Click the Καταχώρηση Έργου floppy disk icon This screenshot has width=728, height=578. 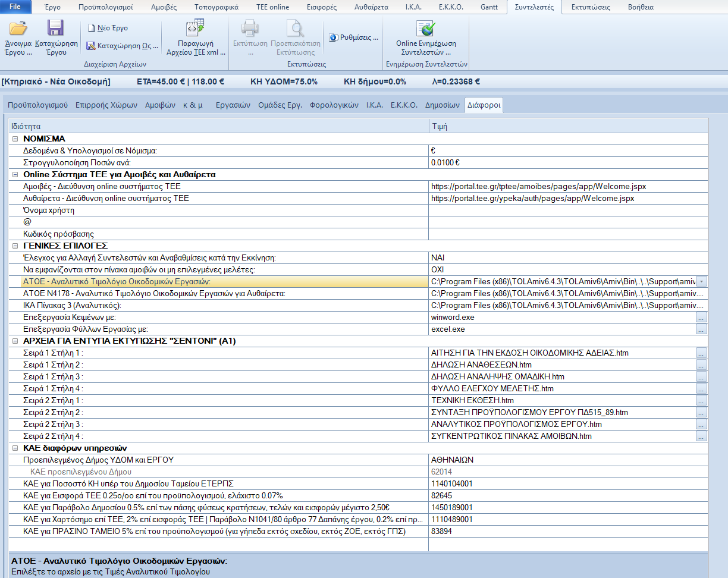point(56,29)
